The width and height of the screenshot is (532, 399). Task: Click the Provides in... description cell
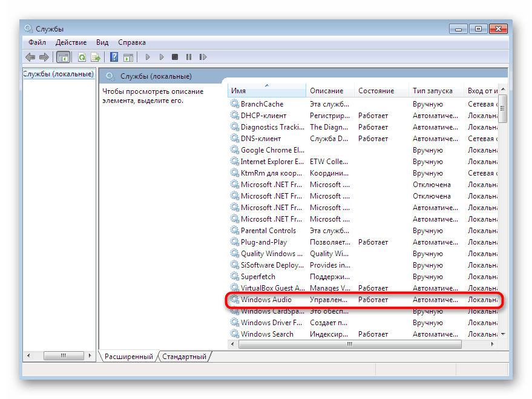tap(330, 265)
